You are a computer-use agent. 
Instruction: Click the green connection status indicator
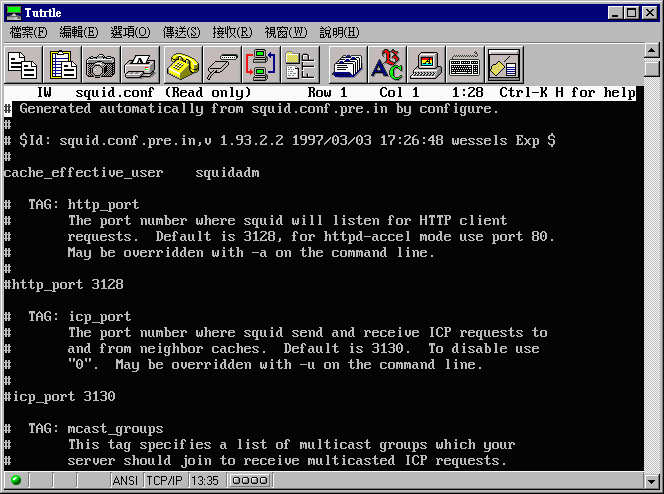pos(17,481)
